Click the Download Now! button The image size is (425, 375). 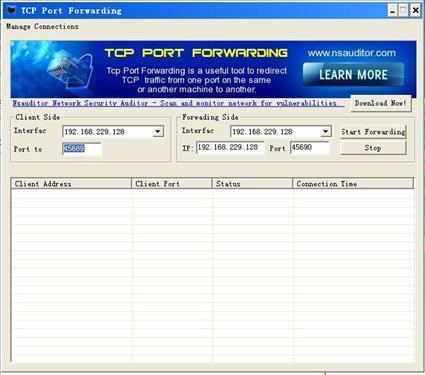381,103
